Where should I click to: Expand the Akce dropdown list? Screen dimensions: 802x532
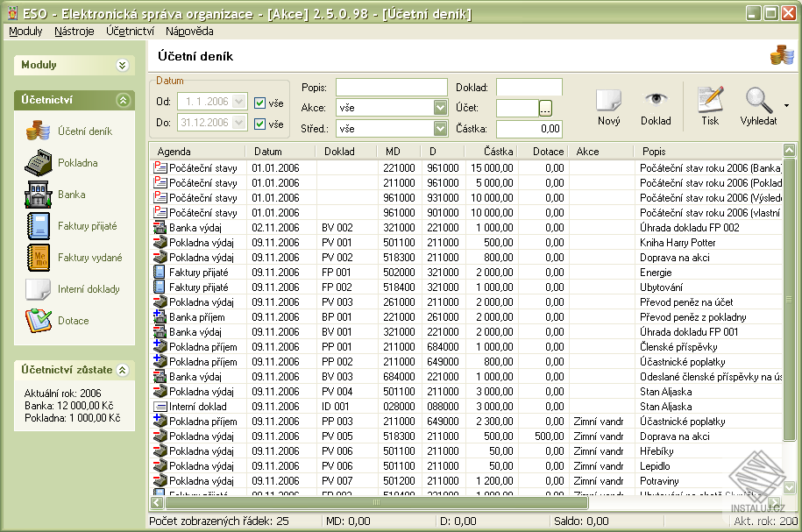[440, 108]
